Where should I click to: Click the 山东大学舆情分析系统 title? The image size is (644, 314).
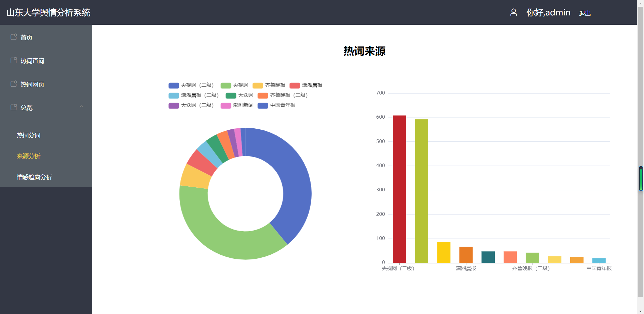pos(48,13)
